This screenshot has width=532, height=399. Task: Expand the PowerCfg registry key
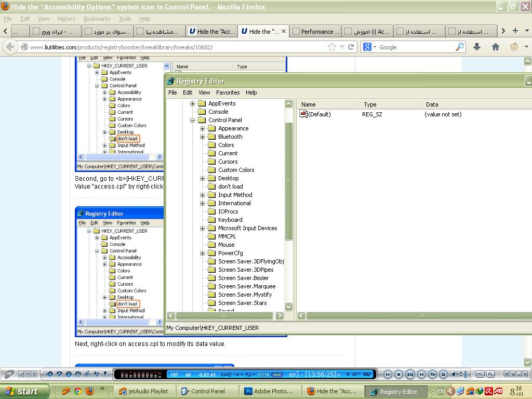point(202,253)
